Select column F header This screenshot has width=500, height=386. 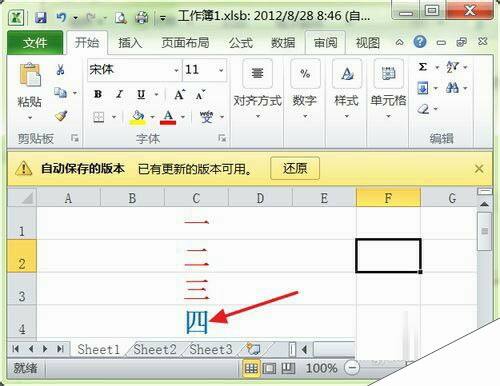click(x=388, y=198)
